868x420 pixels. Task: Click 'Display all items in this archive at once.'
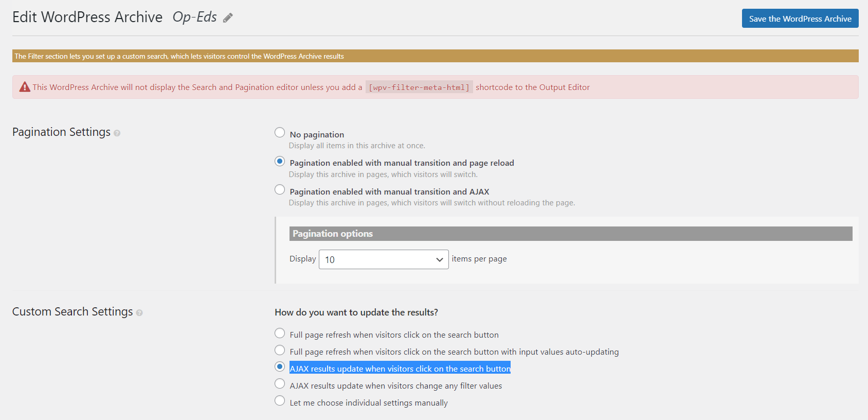357,146
